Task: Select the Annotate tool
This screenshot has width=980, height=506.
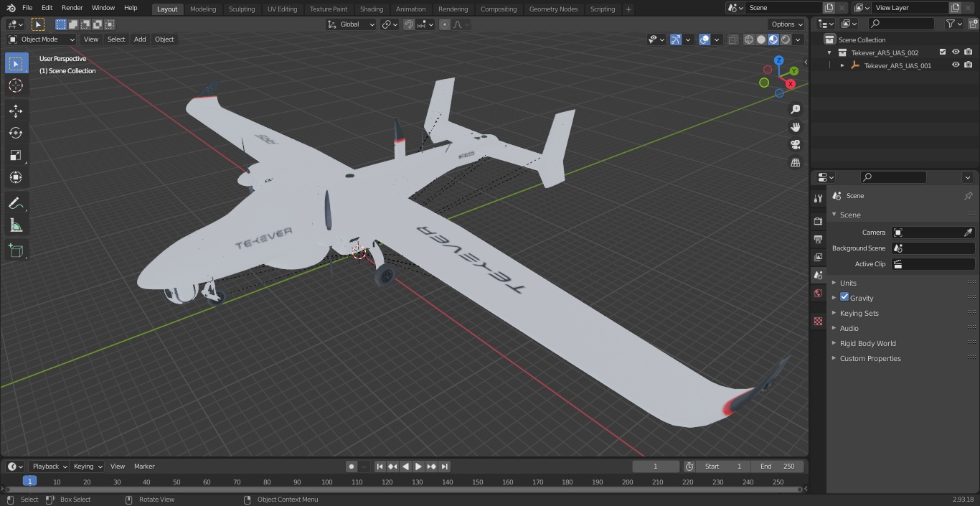Action: point(16,204)
